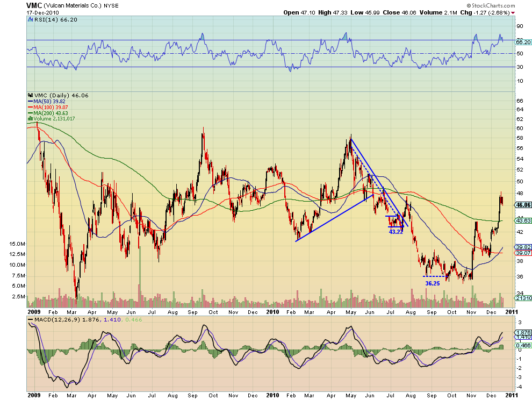Click the 60 price level on price axis

point(520,128)
